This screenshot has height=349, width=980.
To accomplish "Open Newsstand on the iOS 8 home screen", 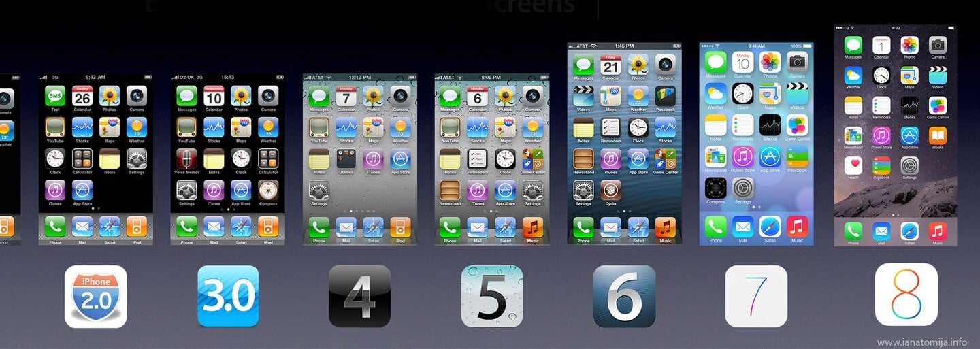I will click(x=853, y=135).
